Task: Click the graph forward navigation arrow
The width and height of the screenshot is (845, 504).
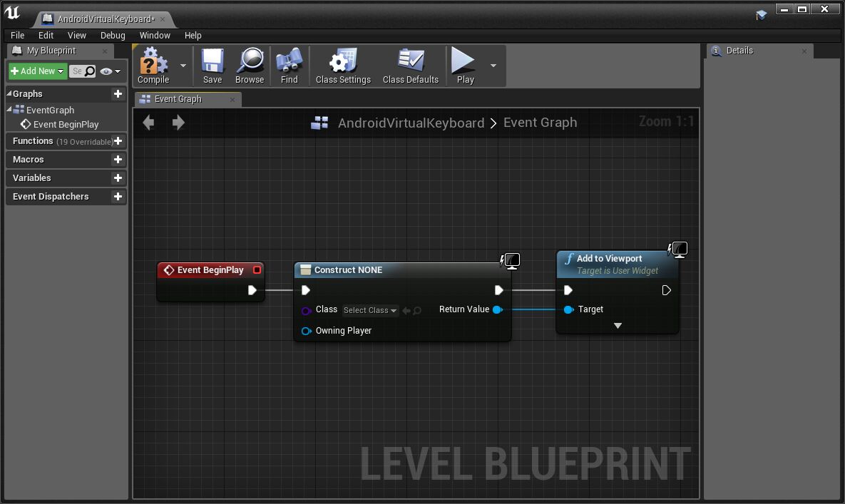Action: click(178, 123)
